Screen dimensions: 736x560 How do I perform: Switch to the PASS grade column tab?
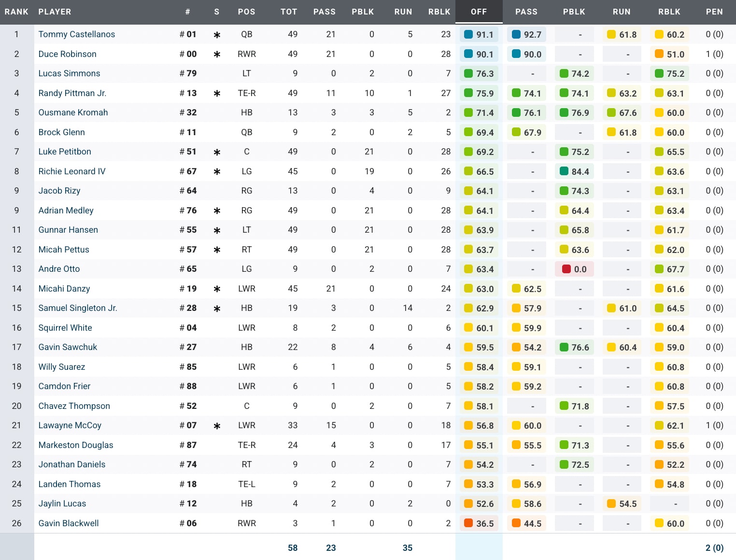[526, 12]
